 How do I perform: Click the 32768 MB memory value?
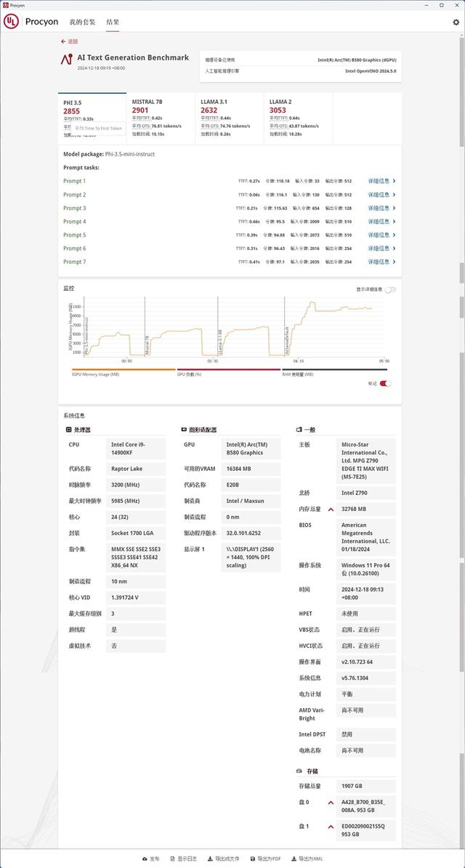(366, 509)
